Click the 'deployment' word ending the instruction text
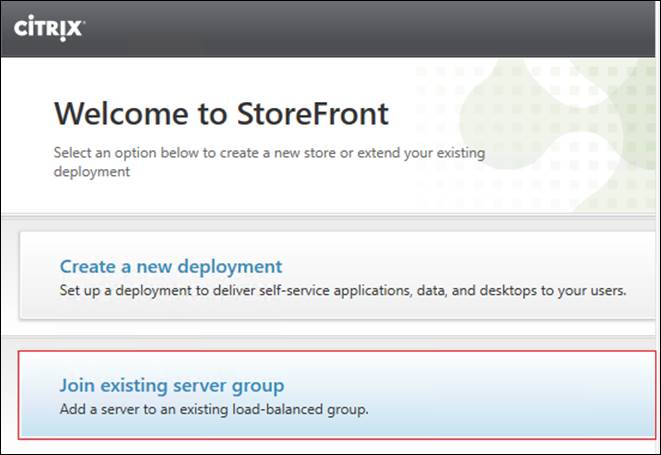This screenshot has height=455, width=661. coord(92,171)
